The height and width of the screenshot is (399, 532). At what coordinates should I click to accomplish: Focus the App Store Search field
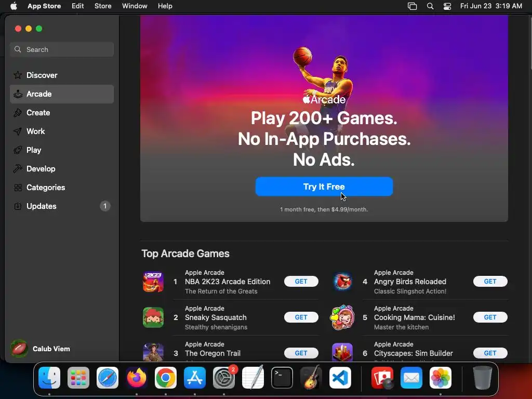click(62, 49)
